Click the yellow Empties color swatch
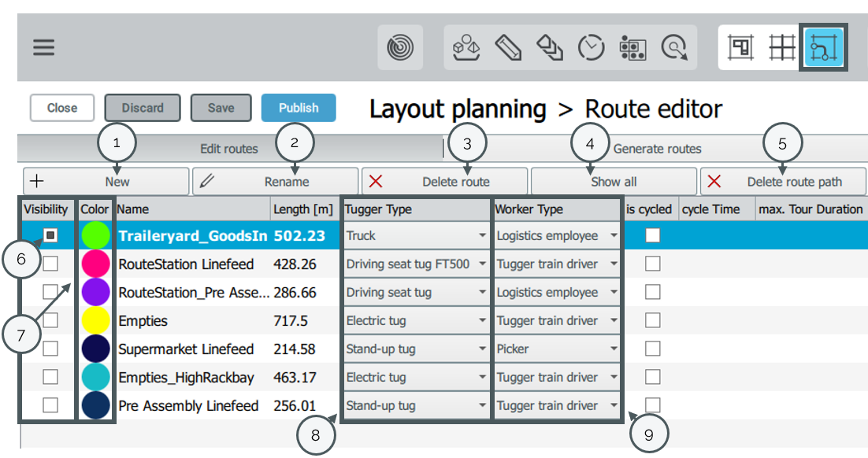 96,320
